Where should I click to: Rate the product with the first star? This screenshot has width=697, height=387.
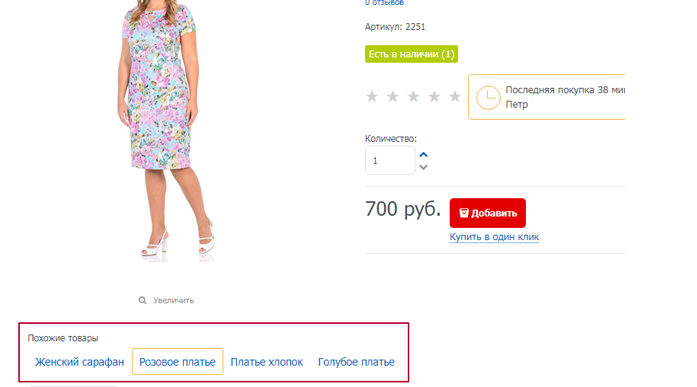coord(372,96)
